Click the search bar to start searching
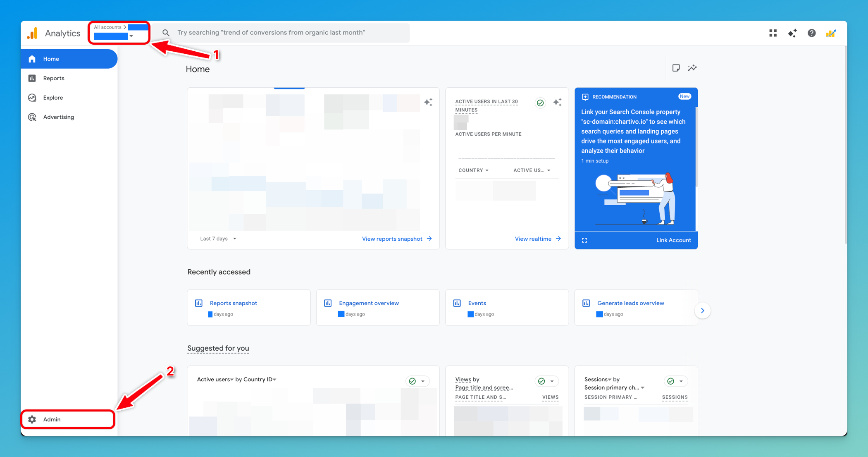The image size is (868, 457). click(289, 33)
